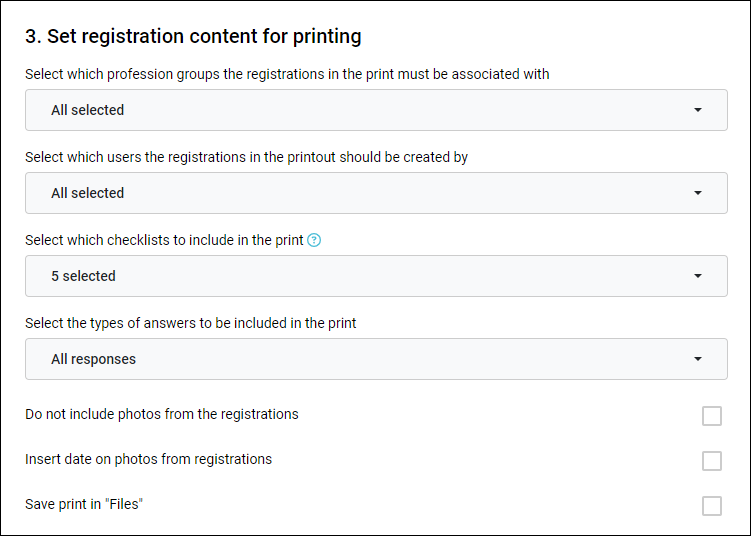Enable 'Do not include photos' checkbox
This screenshot has height=536, width=751.
[712, 416]
